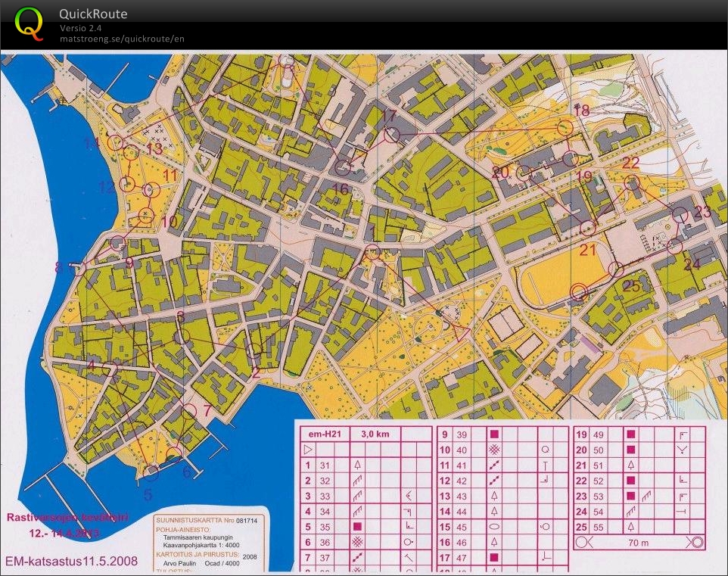Click the start triangle on the map
Screen dimensions: 728x576
point(459,331)
